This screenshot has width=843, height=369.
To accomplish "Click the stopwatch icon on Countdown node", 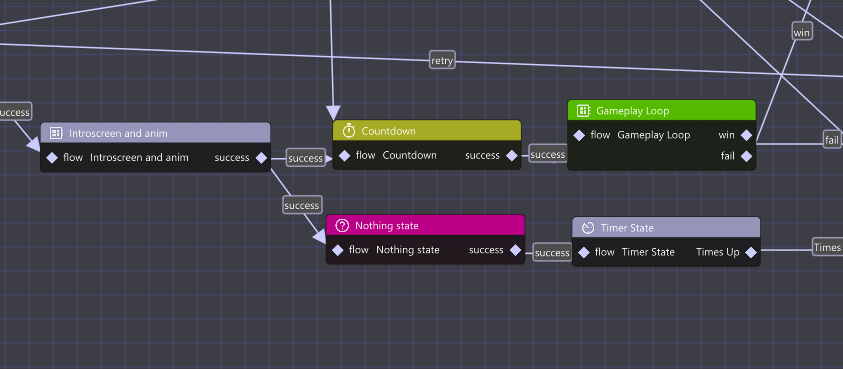I will click(x=349, y=131).
